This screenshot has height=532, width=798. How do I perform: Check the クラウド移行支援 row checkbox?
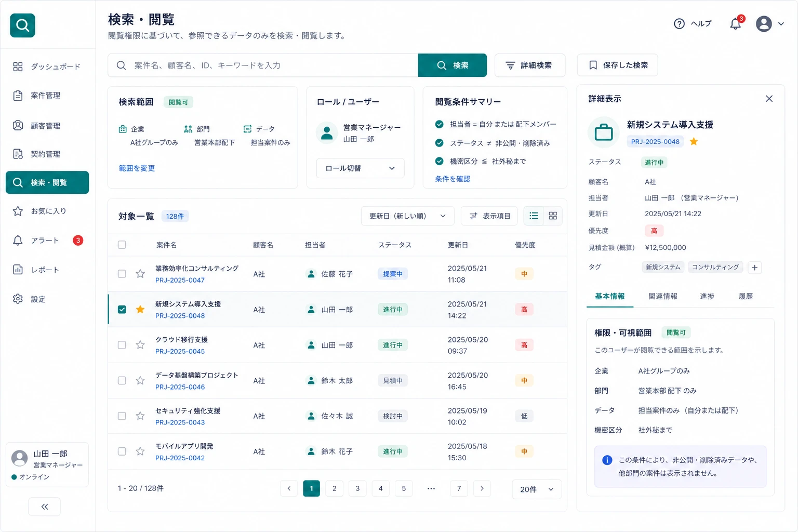(x=122, y=345)
